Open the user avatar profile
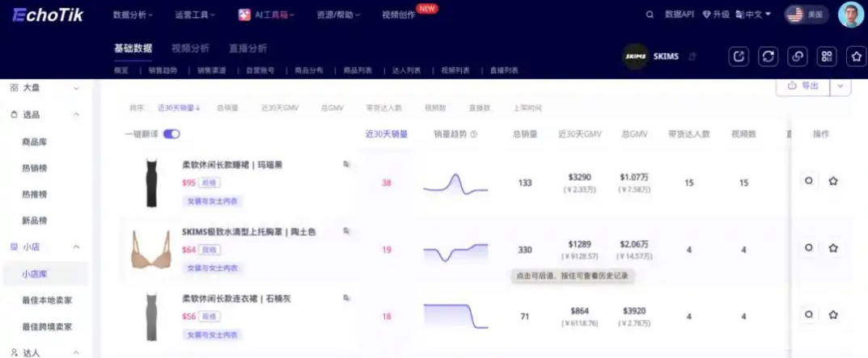This screenshot has width=868, height=358. coord(851,15)
